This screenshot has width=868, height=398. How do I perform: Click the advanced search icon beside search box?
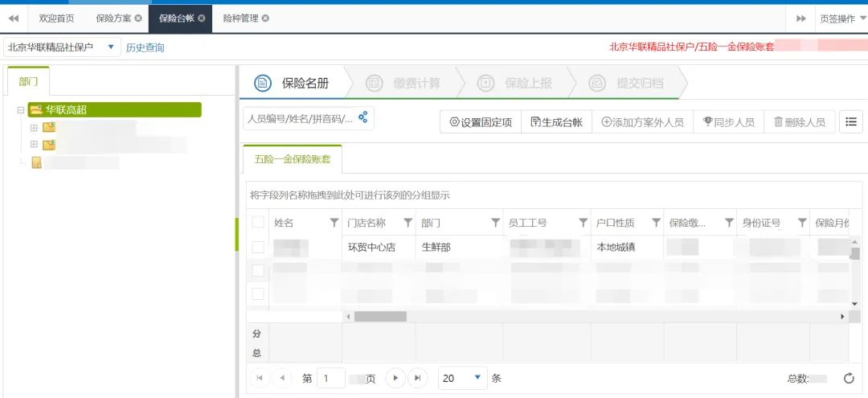[x=363, y=117]
